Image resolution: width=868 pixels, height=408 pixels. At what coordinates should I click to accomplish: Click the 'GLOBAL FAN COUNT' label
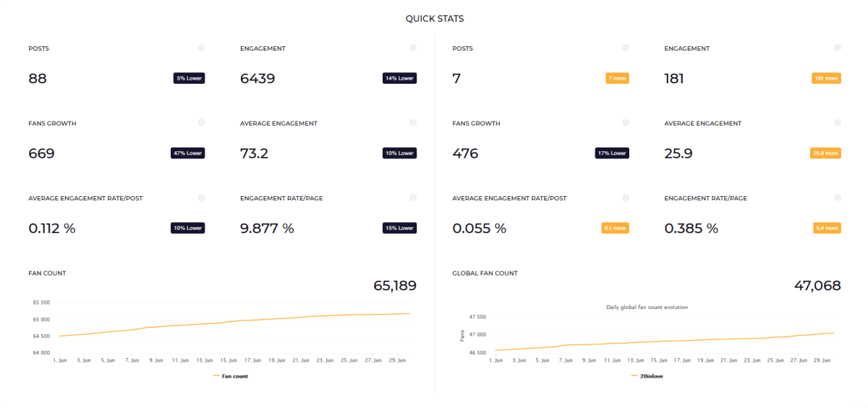(485, 273)
